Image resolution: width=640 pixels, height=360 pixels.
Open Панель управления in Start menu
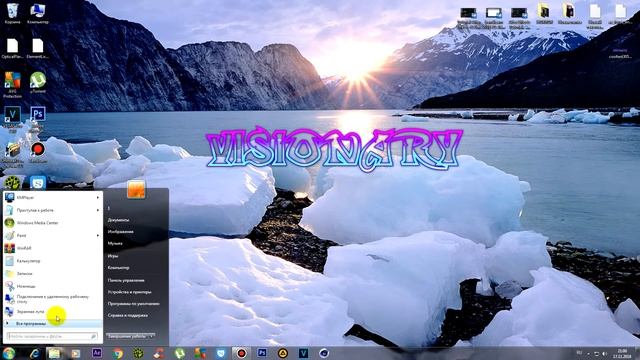tap(126, 280)
